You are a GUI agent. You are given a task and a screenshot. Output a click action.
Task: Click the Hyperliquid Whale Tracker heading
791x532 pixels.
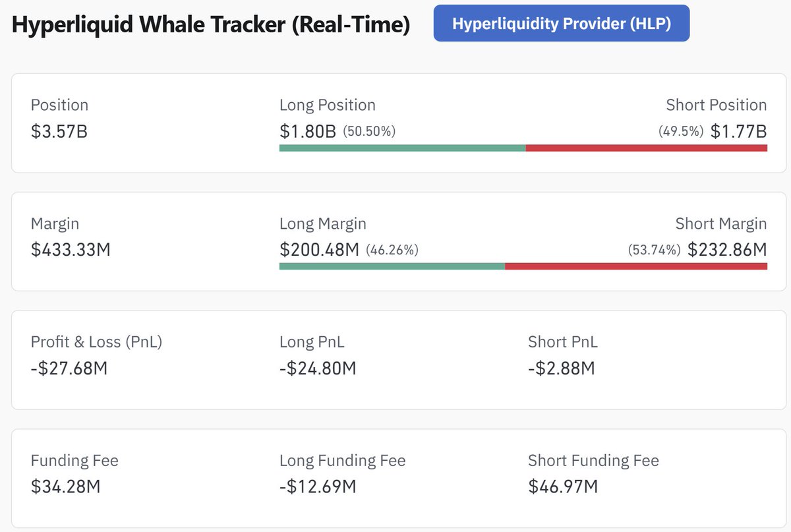(x=211, y=26)
